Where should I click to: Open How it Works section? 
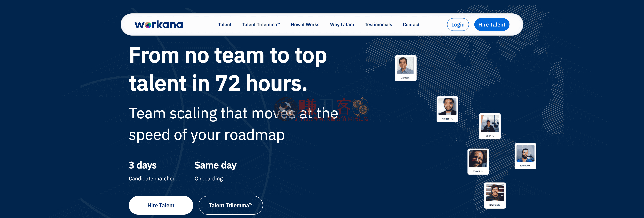coord(305,24)
